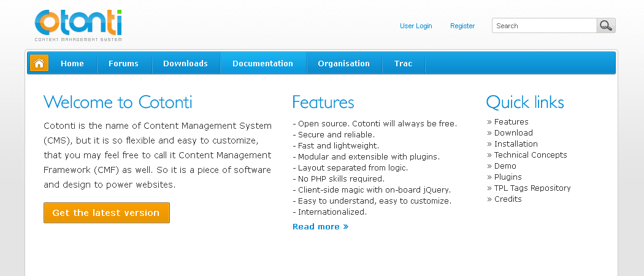Click the orange home icon in navbar
The width and height of the screenshot is (644, 276).
coord(39,63)
